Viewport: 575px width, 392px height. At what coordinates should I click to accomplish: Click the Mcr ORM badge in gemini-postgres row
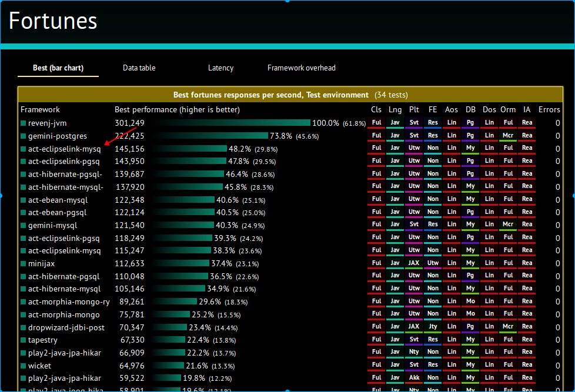[508, 136]
